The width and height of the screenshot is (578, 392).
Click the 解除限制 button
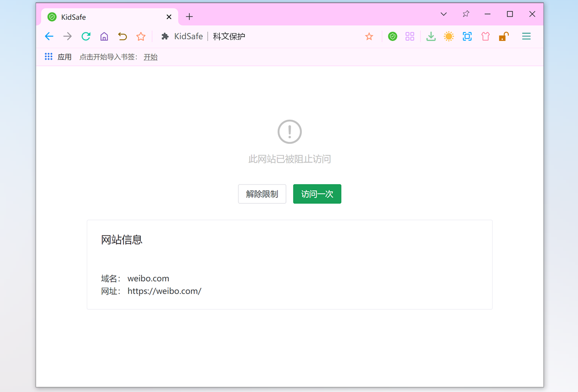[262, 194]
